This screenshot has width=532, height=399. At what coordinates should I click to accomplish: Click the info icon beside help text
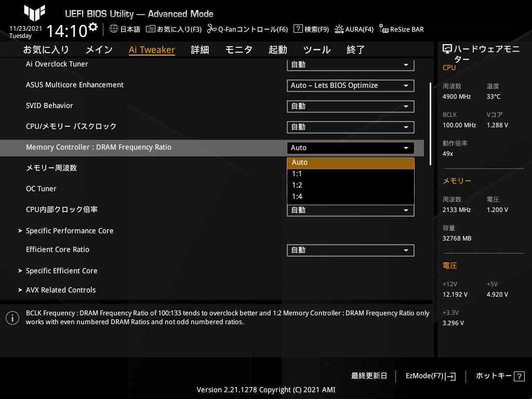[12, 318]
